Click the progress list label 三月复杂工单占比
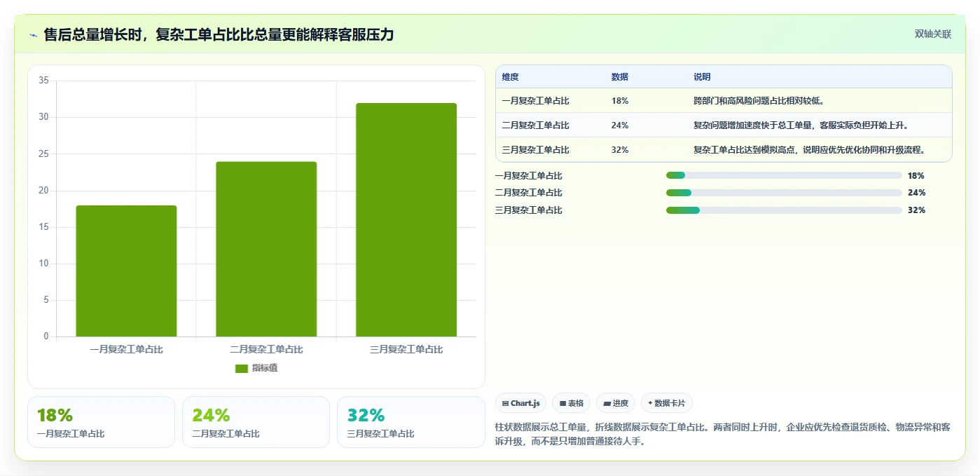 click(528, 210)
